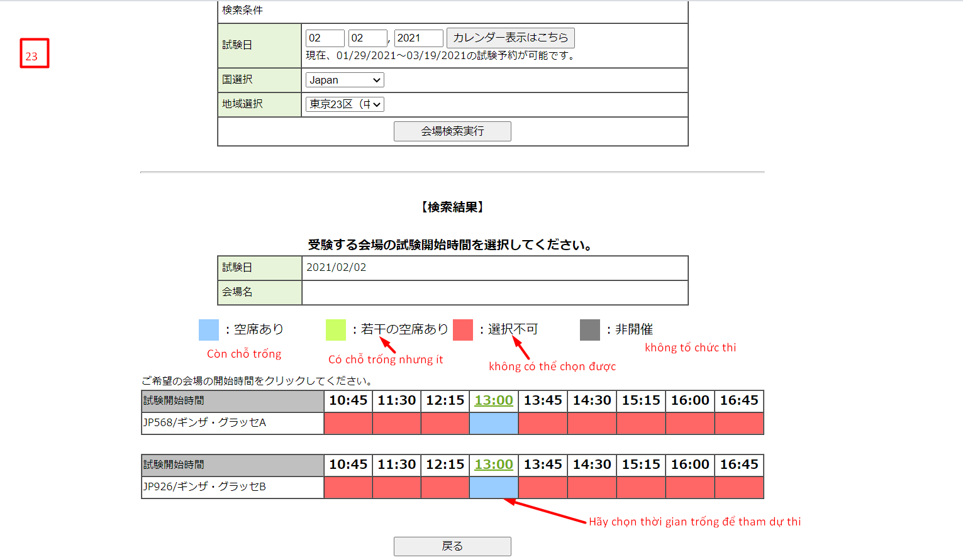Click the red 選択不可 legend square

[463, 330]
